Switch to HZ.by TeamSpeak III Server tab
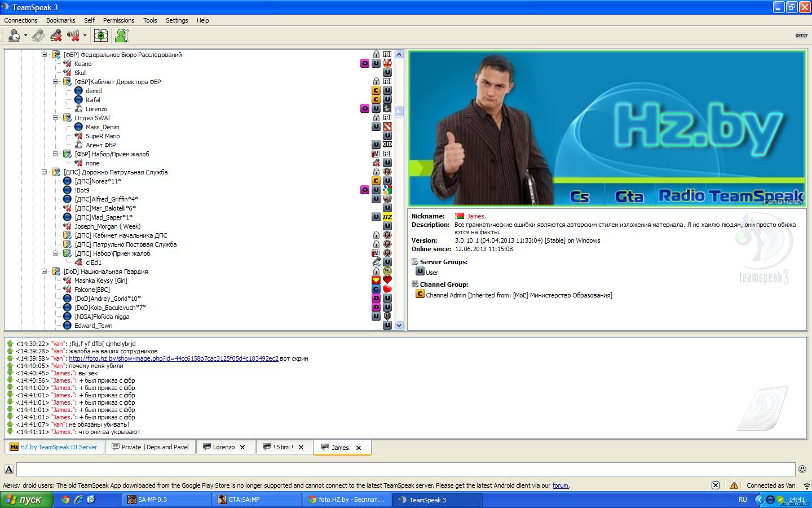 click(x=54, y=447)
